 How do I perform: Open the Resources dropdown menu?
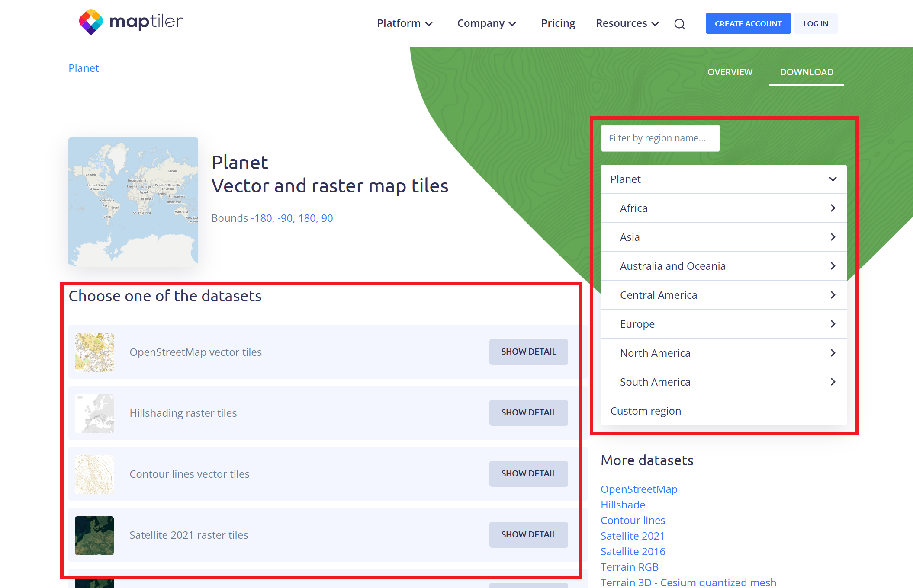627,23
